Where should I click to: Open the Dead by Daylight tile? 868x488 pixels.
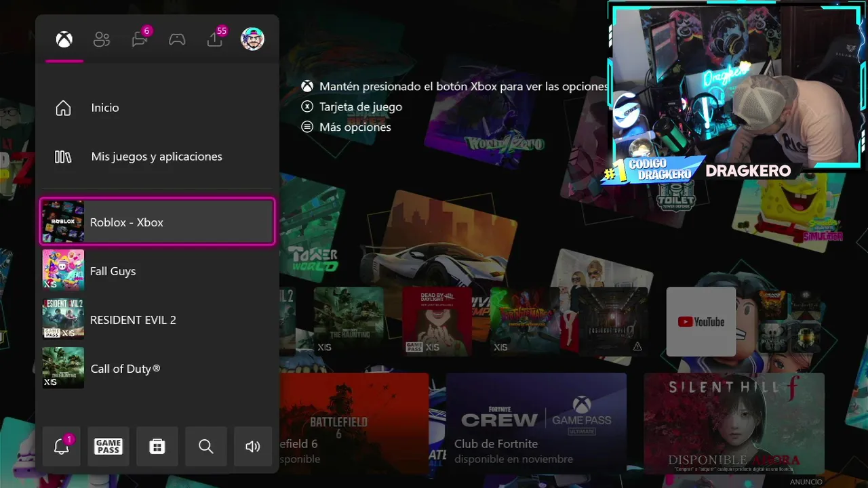pos(437,321)
